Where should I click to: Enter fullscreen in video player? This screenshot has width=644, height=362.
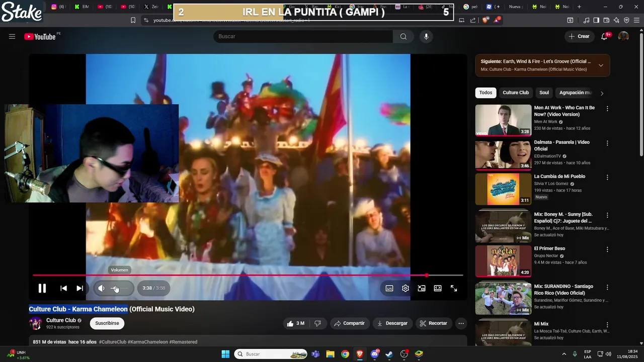pos(454,288)
